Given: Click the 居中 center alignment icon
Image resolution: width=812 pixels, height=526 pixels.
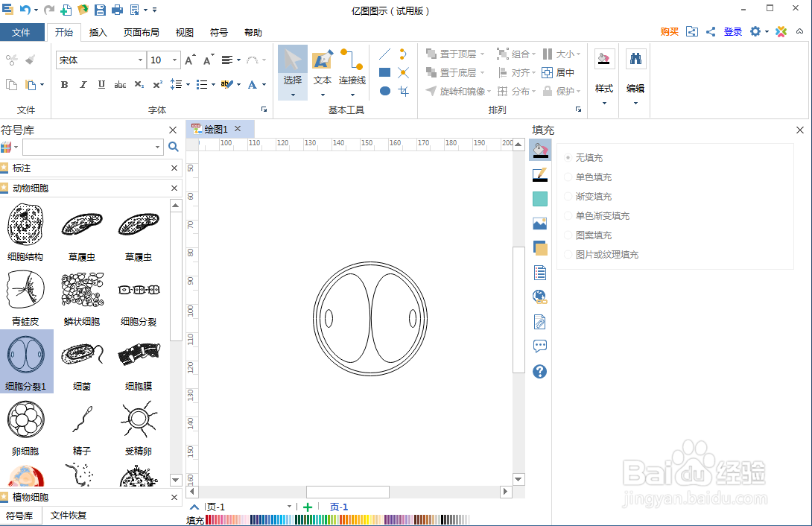Looking at the screenshot, I should (x=561, y=72).
